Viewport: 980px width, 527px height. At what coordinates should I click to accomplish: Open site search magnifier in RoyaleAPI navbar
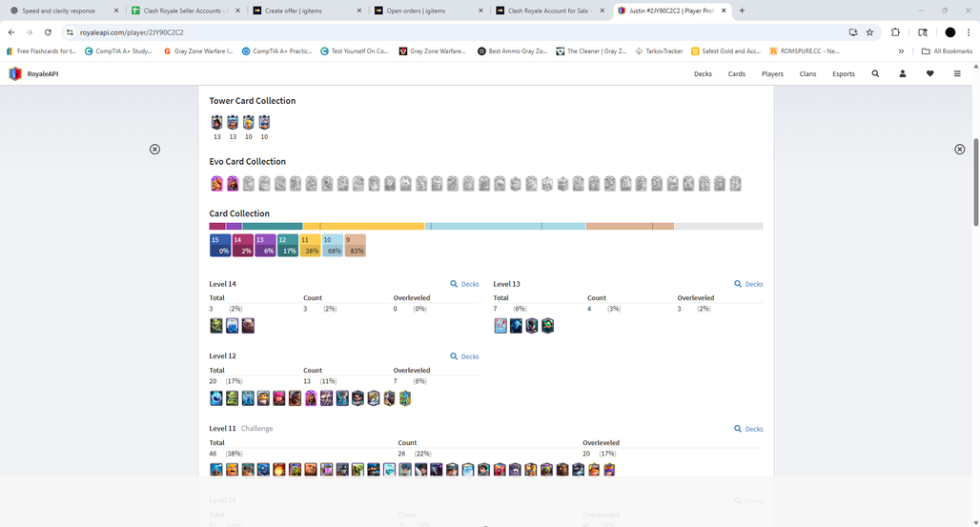(875, 73)
